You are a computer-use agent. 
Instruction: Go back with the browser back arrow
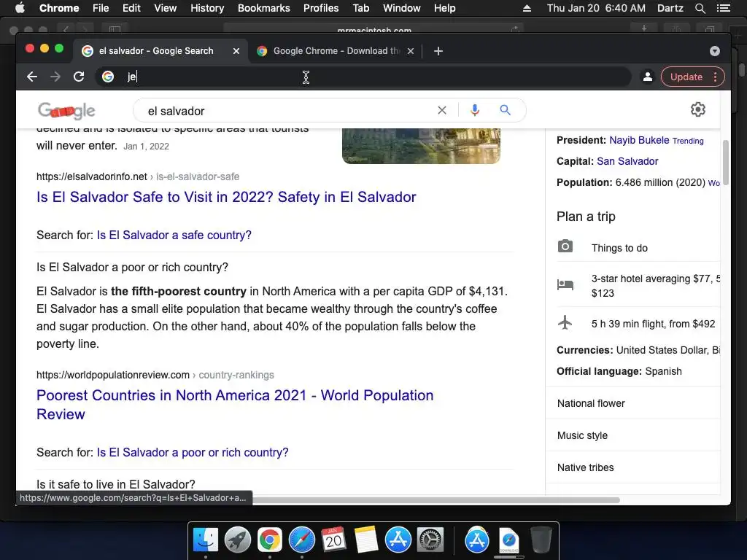coord(32,77)
